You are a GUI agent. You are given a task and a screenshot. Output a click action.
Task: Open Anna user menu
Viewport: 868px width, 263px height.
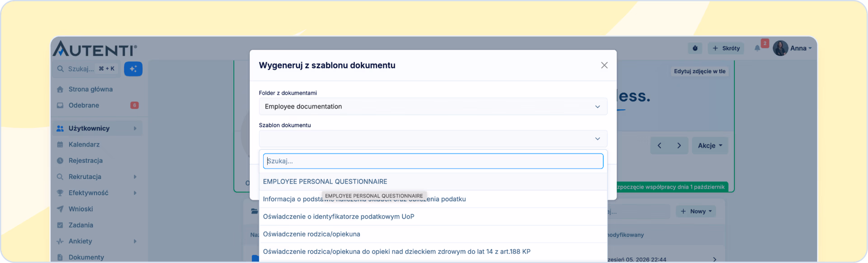(801, 48)
